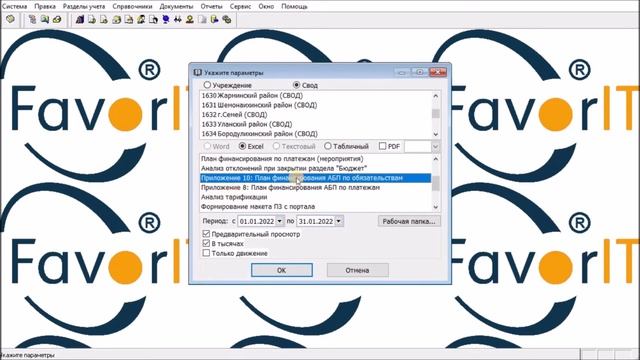
Task: Open the Сервис menu
Action: pos(240,7)
